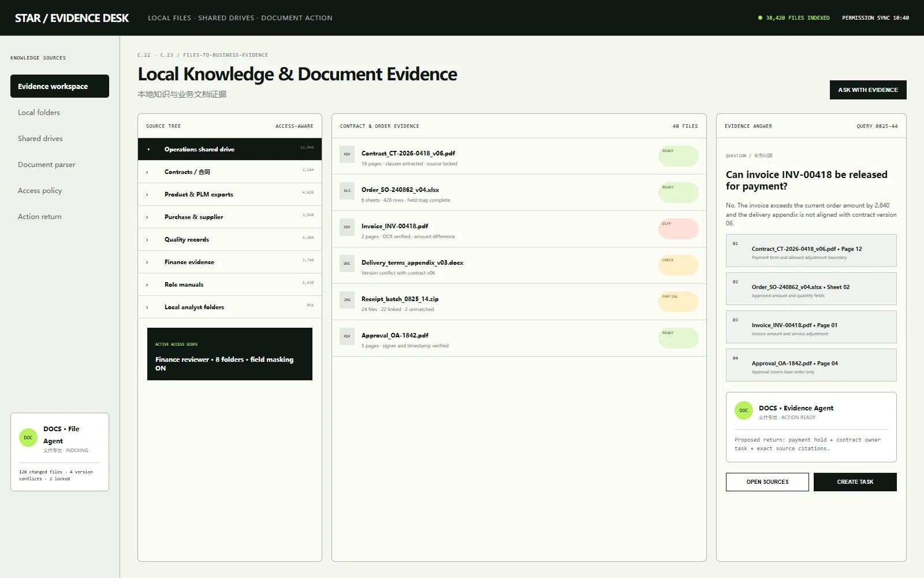Click the QUERY 0825-44 label
924x578 pixels.
[x=877, y=126]
